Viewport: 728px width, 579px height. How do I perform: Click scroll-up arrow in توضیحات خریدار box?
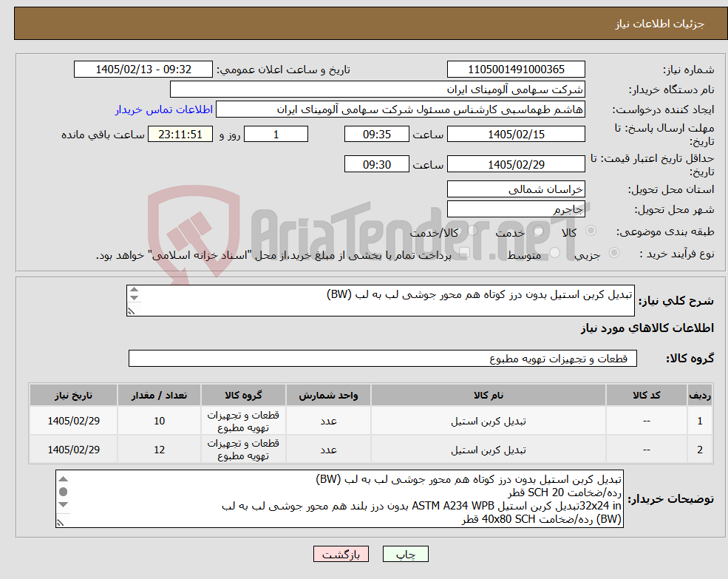point(63,478)
